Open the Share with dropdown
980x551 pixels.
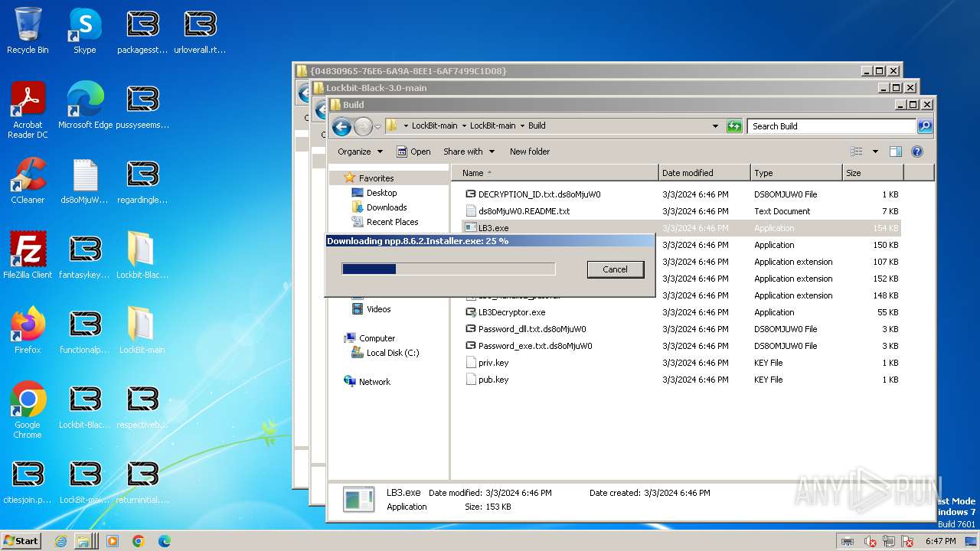pyautogui.click(x=469, y=152)
